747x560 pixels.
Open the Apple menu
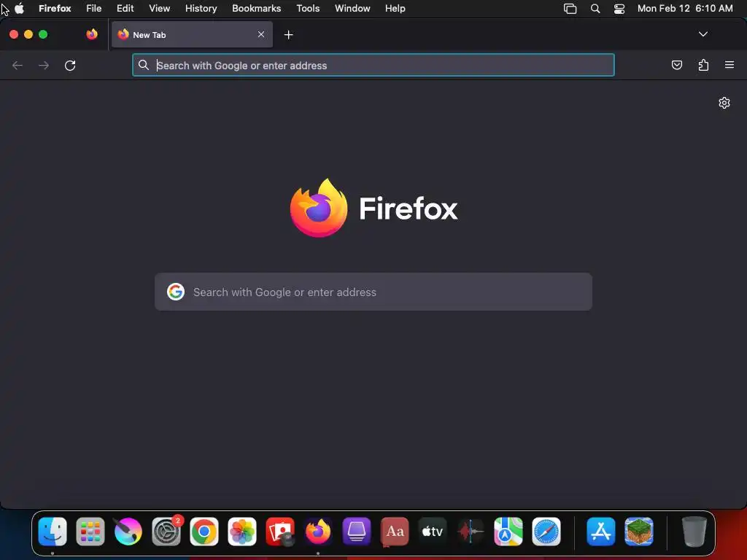pos(20,8)
